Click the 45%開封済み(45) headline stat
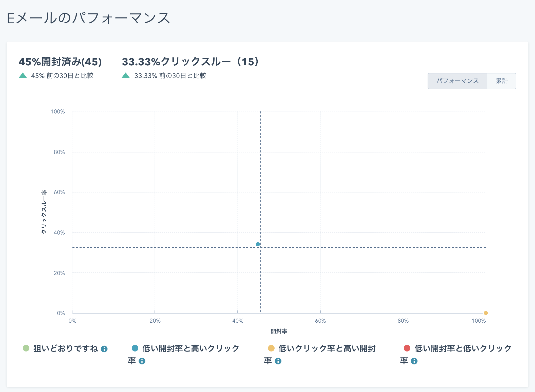Viewport: 535px width, 392px height. pos(60,62)
